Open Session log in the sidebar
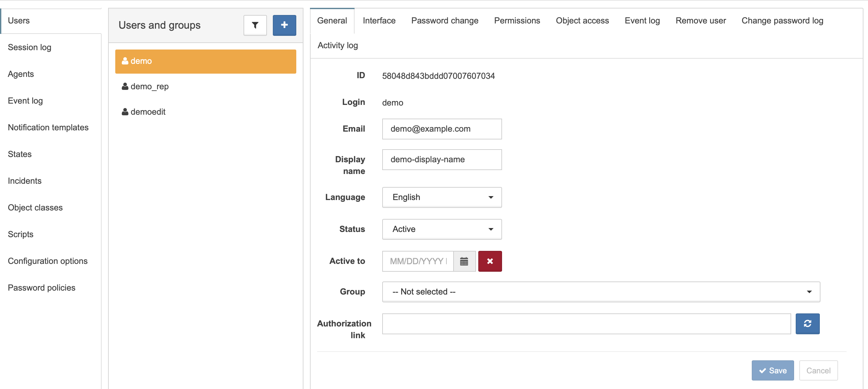The image size is (868, 389). tap(30, 47)
